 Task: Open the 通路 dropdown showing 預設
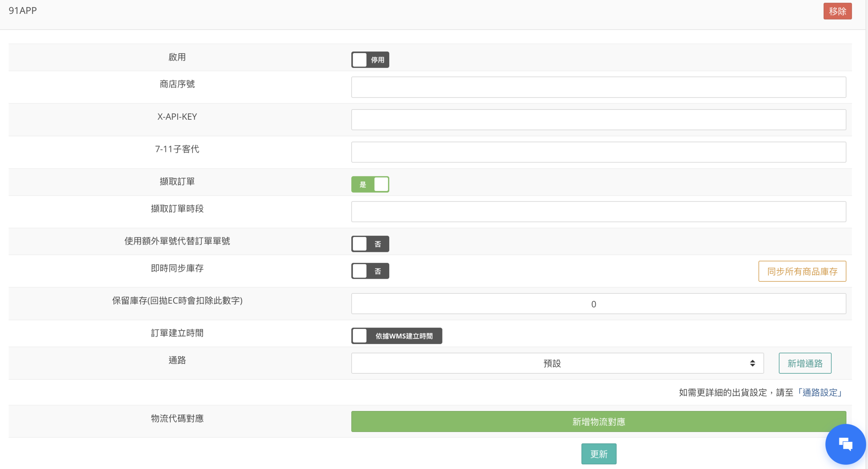point(552,363)
